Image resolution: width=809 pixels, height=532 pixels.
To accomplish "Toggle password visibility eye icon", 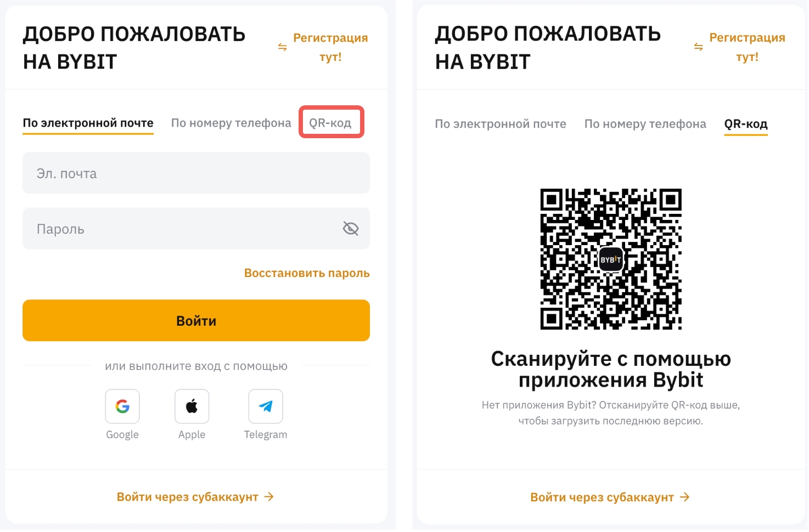I will [x=351, y=228].
